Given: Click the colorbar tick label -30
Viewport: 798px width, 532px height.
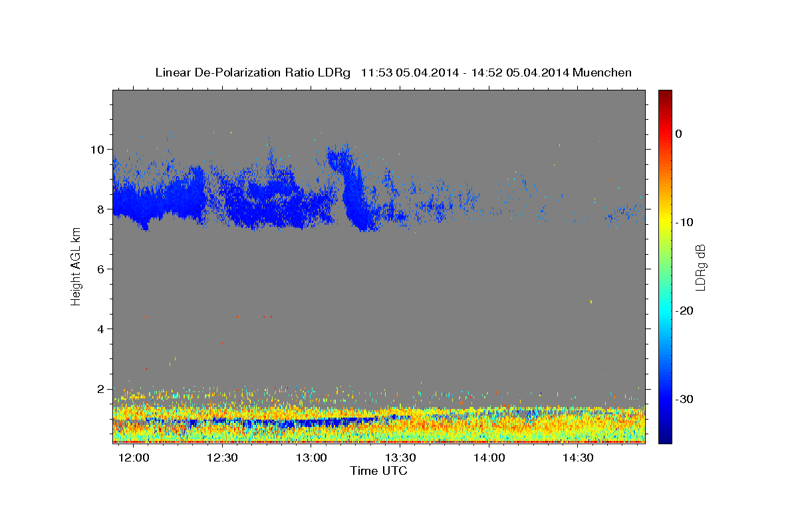Looking at the screenshot, I should 684,399.
